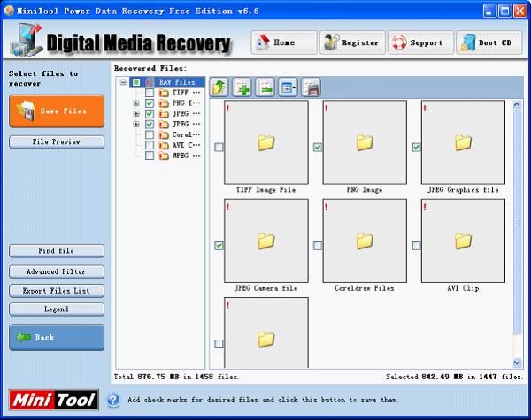Open the TIFF Image File folder thumbnail
531x420 pixels.
coord(266,142)
